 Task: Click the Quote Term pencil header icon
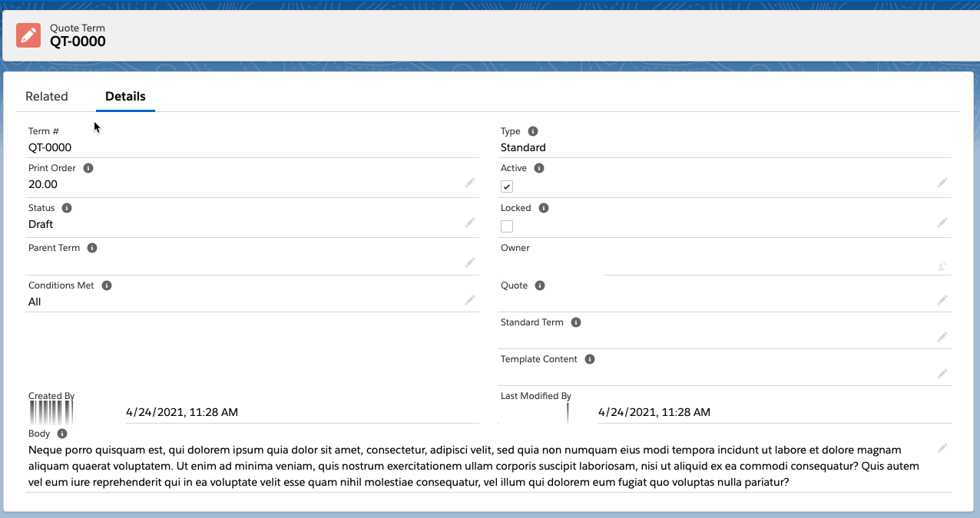(x=28, y=35)
